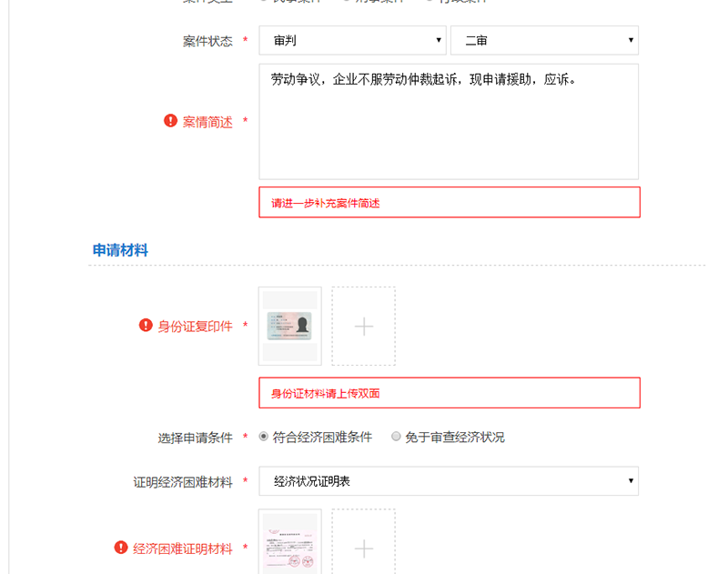Screen dimensions: 728x574
Task: Click inside the case description text area
Action: point(449,122)
